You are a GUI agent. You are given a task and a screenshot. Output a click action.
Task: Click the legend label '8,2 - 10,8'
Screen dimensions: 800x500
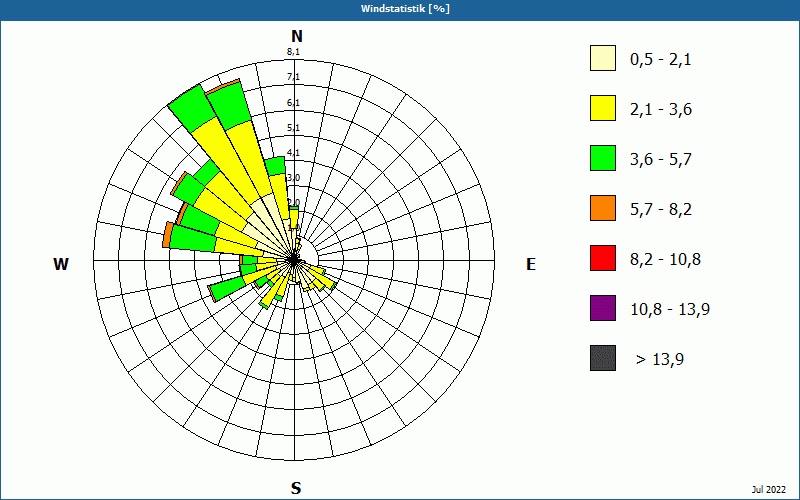665,260
